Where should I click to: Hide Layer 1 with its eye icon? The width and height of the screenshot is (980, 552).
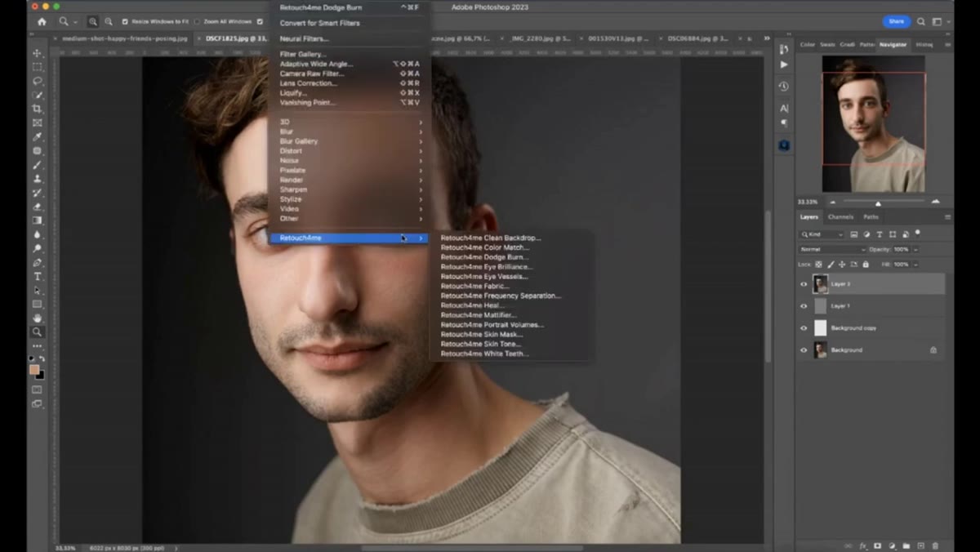(x=804, y=306)
